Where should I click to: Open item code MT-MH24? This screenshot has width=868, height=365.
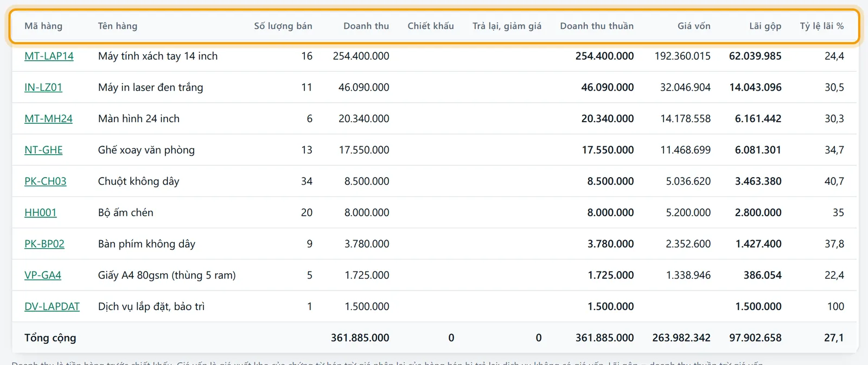click(x=48, y=118)
